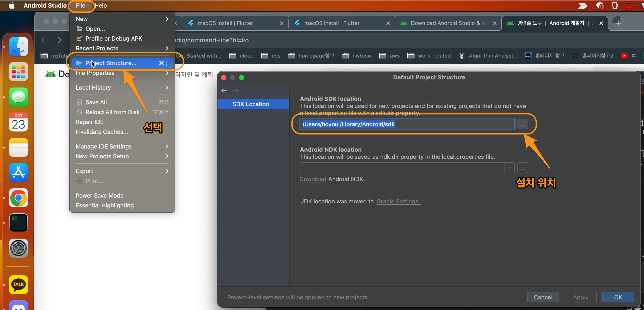Click the back arrow in Default Project Structure dialog
The image size is (644, 310).
coord(224,90)
